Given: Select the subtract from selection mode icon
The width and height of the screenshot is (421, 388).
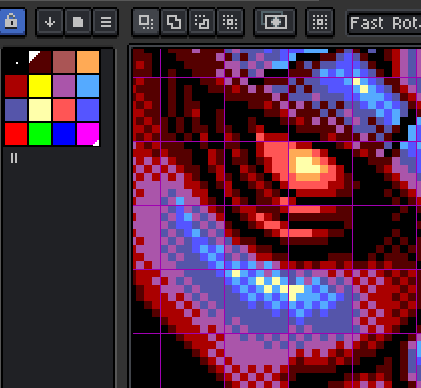Looking at the screenshot, I should tap(202, 22).
